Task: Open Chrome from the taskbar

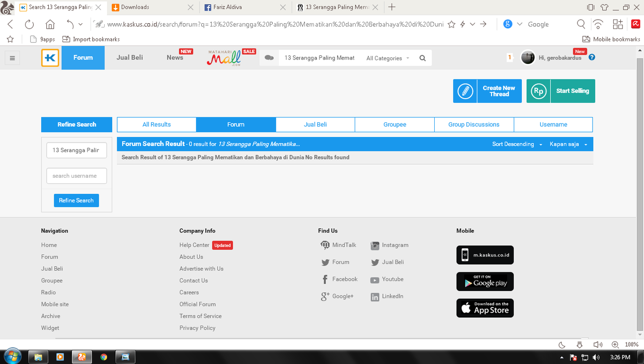Action: click(104, 357)
